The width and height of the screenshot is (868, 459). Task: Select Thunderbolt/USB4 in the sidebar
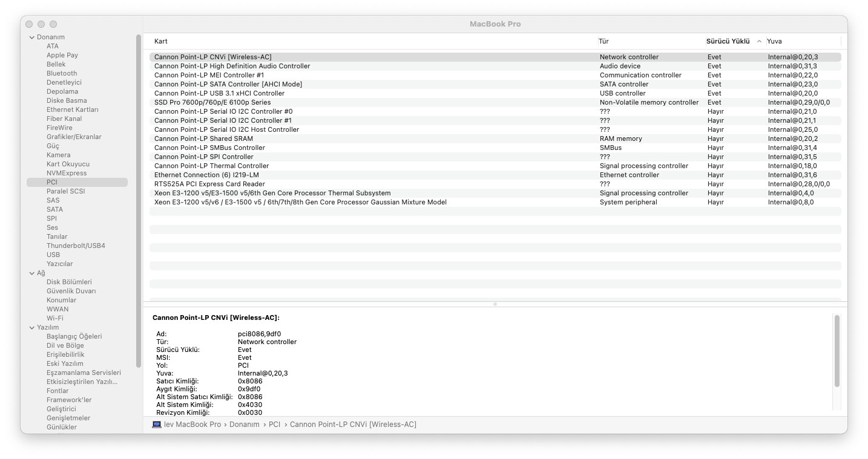point(76,246)
